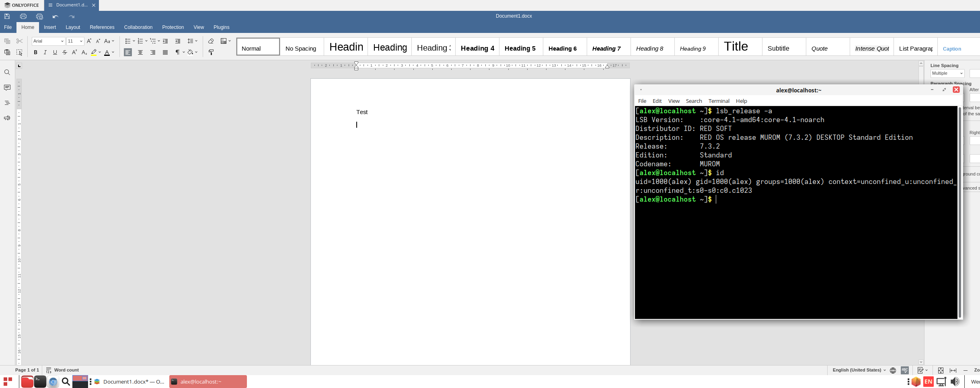980x388 pixels.
Task: Open the paragraph Line Spacing toolbar dropdown
Action: tap(193, 41)
